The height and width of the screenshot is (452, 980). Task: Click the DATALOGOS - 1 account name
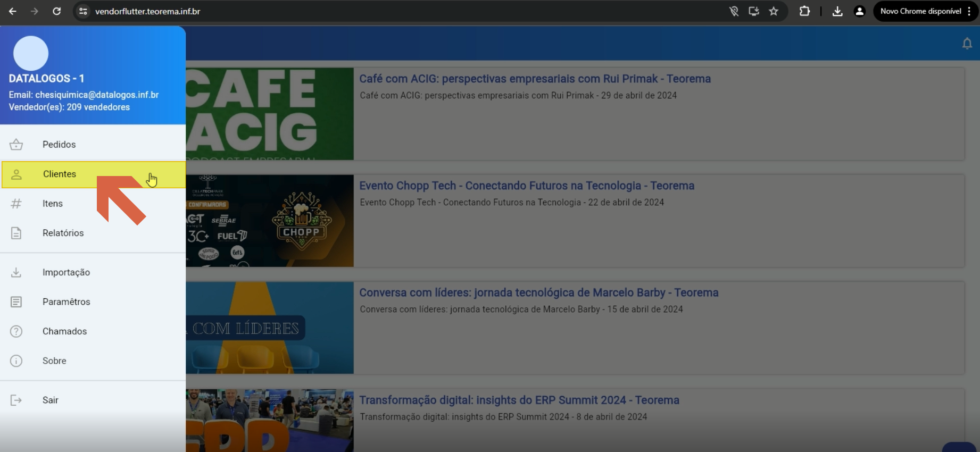(46, 78)
